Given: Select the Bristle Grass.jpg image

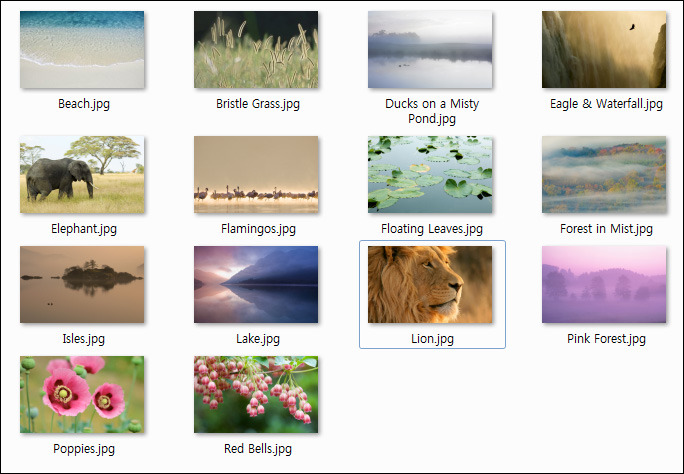Looking at the screenshot, I should point(256,50).
